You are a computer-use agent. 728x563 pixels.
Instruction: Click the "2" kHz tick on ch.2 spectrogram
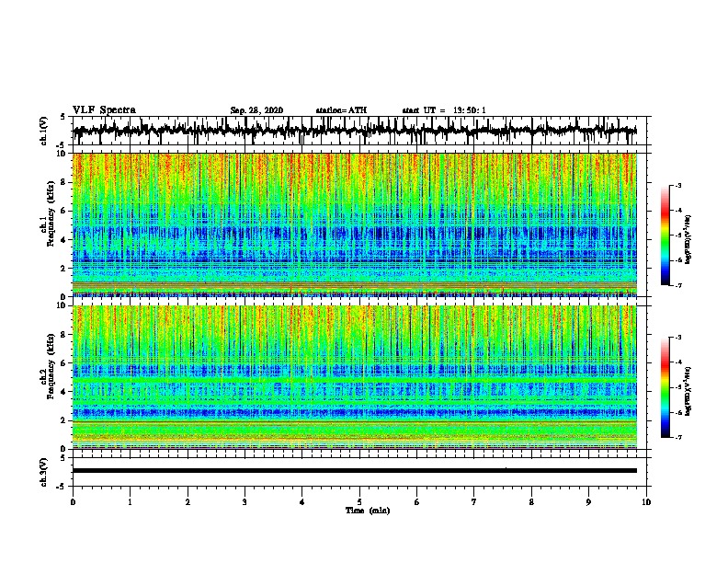click(64, 420)
